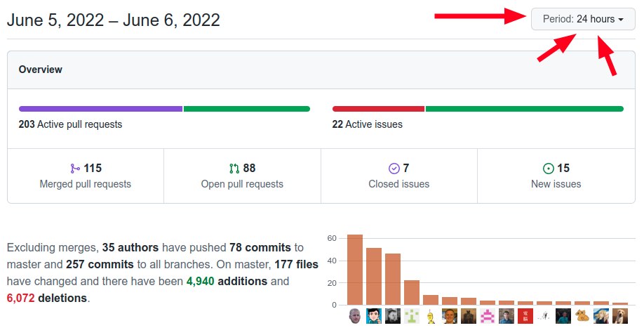Open the bald man contributor avatar
644x335 pixels.
pyautogui.click(x=355, y=317)
